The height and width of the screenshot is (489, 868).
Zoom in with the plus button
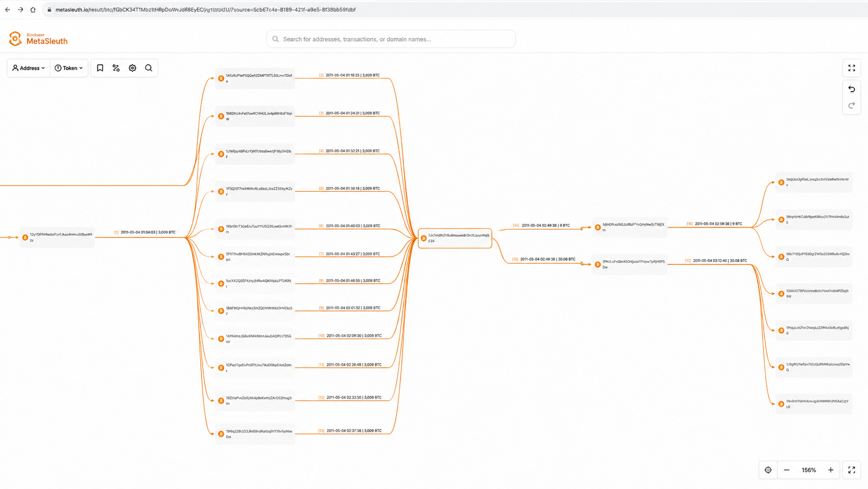[831, 470]
